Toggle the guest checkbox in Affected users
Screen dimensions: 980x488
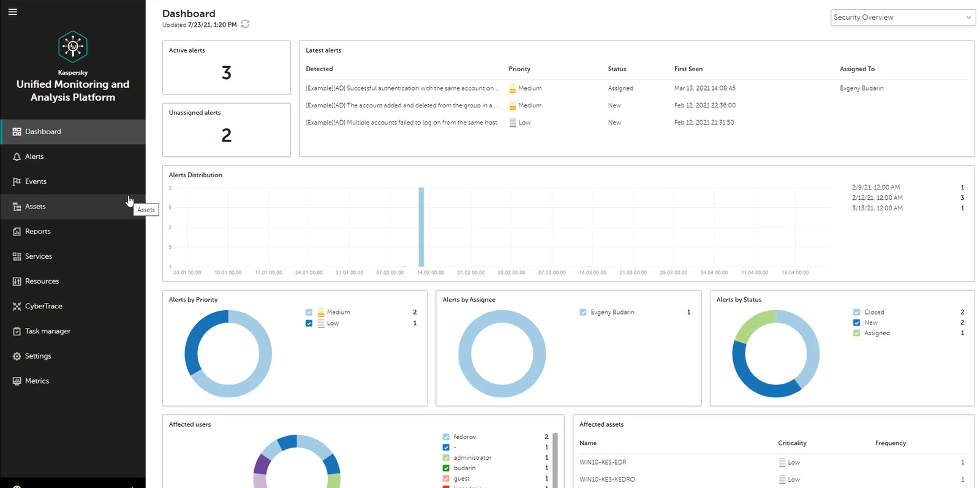coord(446,479)
